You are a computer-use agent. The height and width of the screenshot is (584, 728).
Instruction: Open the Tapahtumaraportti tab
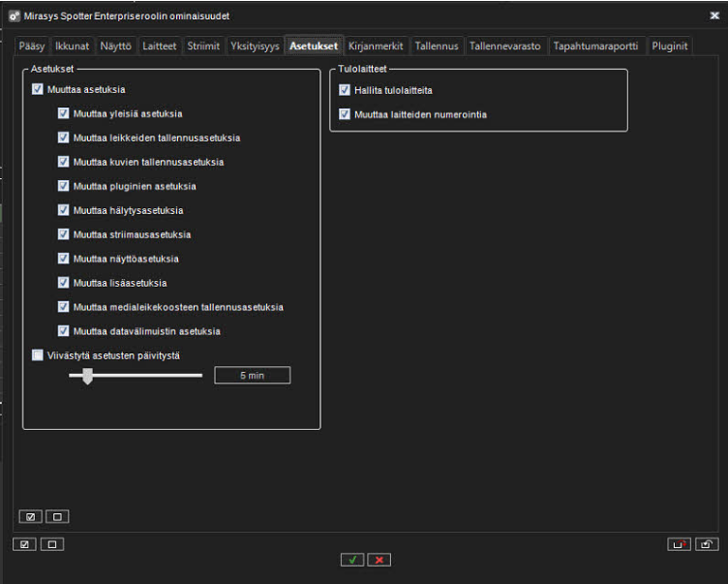(x=595, y=46)
